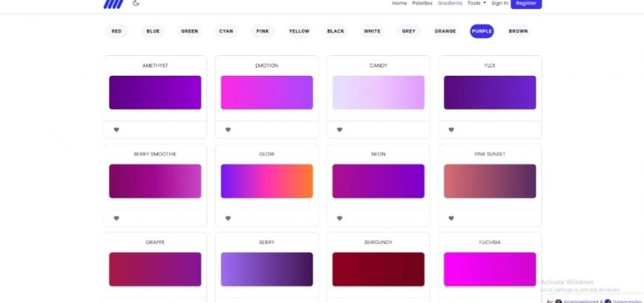Favorite the Neon gradient heart
Screen dimensions: 644x303
click(x=339, y=218)
